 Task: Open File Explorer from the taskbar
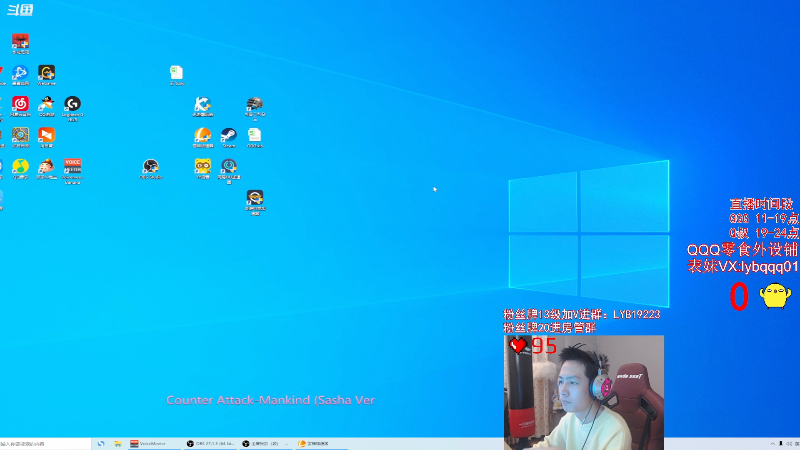(x=118, y=444)
